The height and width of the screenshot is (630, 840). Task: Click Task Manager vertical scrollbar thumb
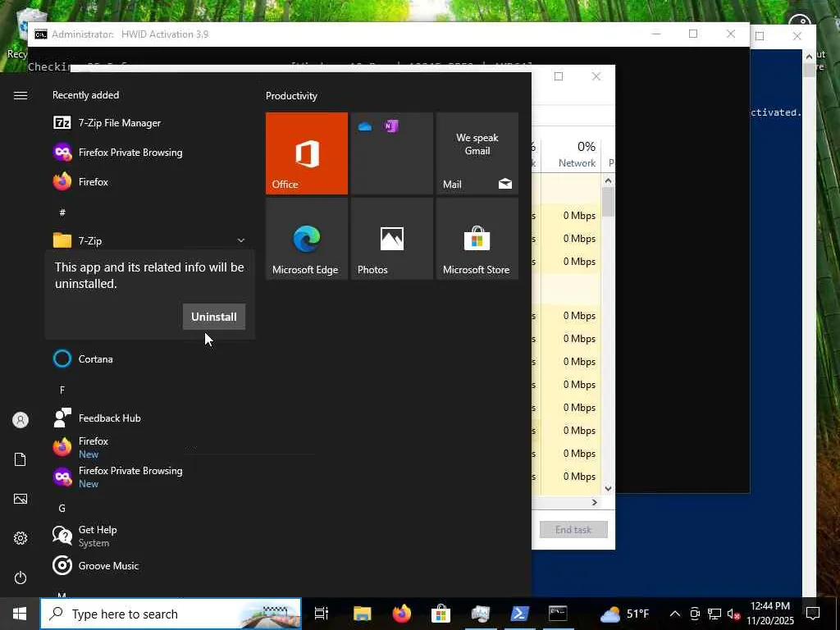pos(608,203)
